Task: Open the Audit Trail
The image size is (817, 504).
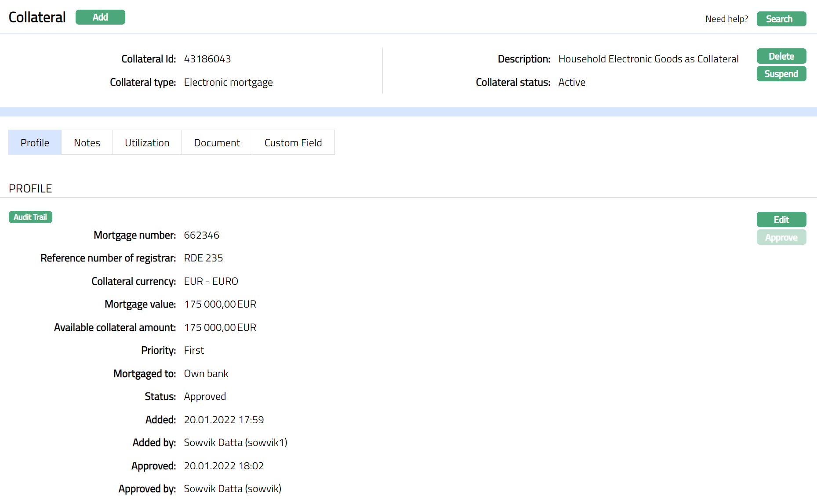Action: (x=30, y=217)
